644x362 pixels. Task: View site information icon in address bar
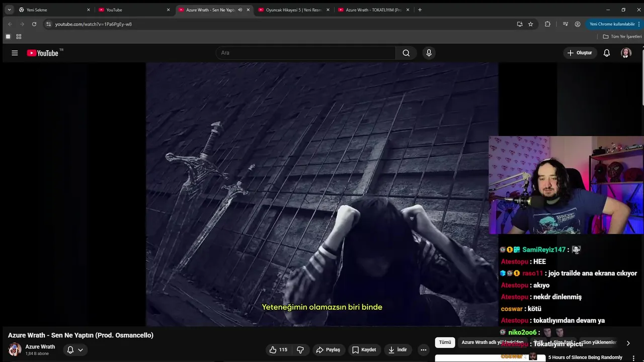click(x=48, y=24)
